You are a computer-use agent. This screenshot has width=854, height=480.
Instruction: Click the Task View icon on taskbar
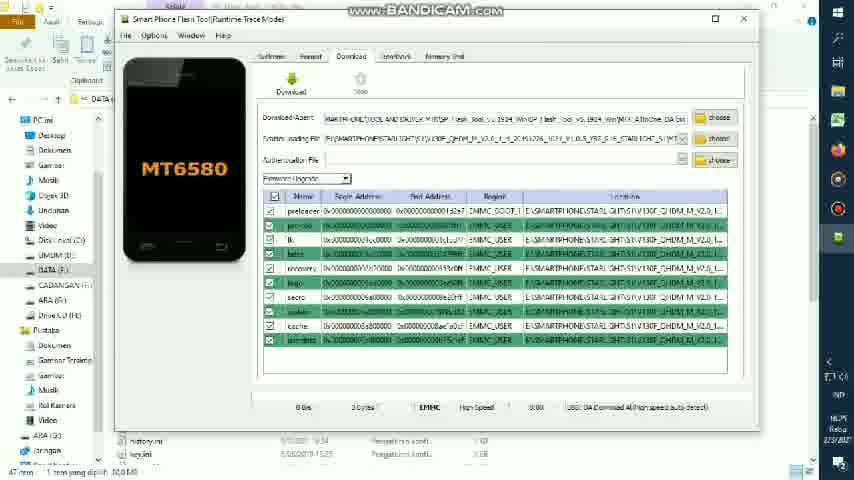pos(838,63)
